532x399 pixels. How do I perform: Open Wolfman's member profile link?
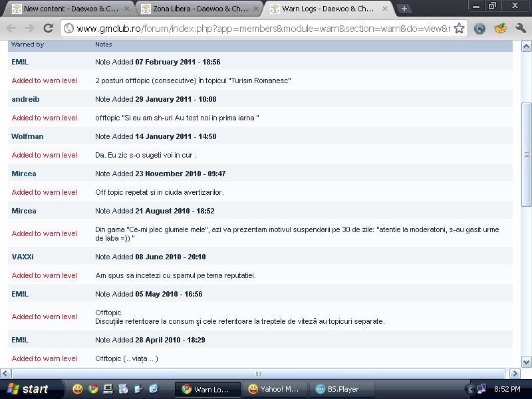pyautogui.click(x=27, y=136)
